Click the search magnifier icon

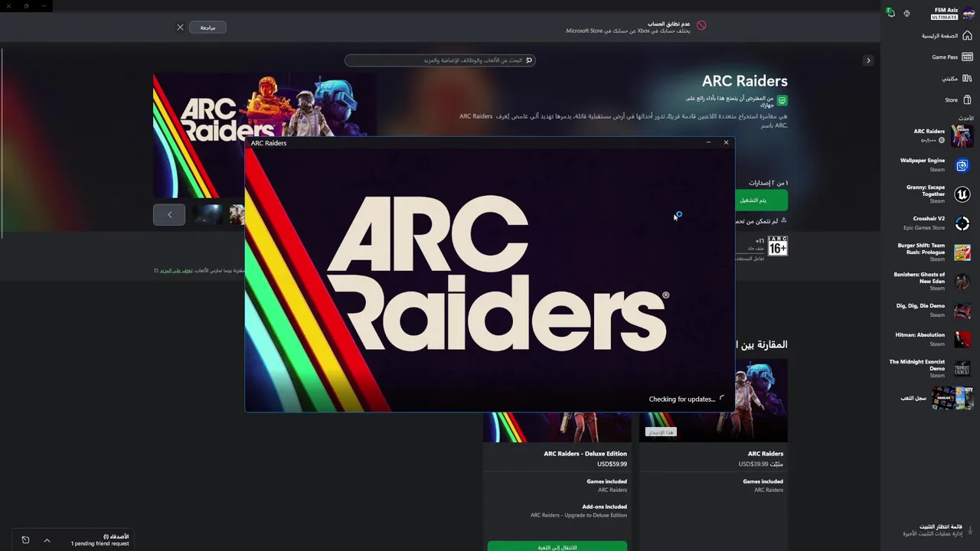pos(528,60)
